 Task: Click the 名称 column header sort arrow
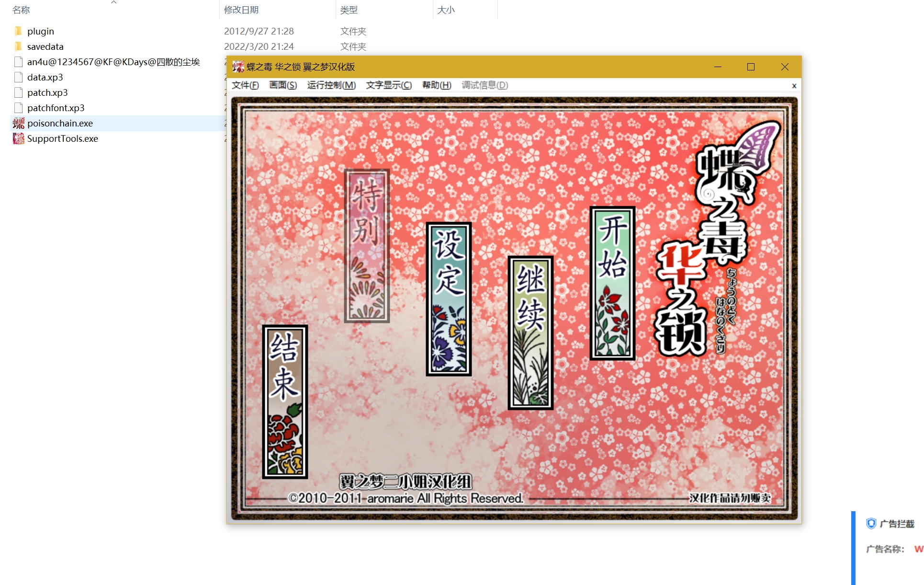(x=113, y=2)
